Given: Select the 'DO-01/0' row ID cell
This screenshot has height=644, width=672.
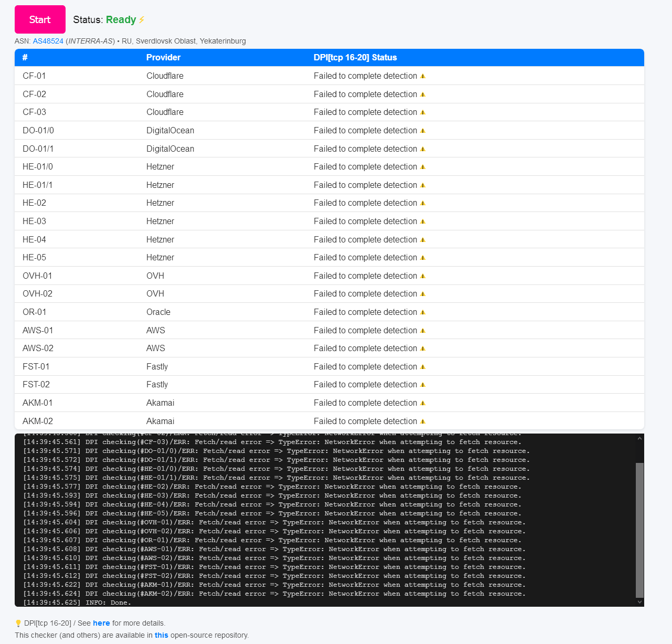Looking at the screenshot, I should pos(38,131).
